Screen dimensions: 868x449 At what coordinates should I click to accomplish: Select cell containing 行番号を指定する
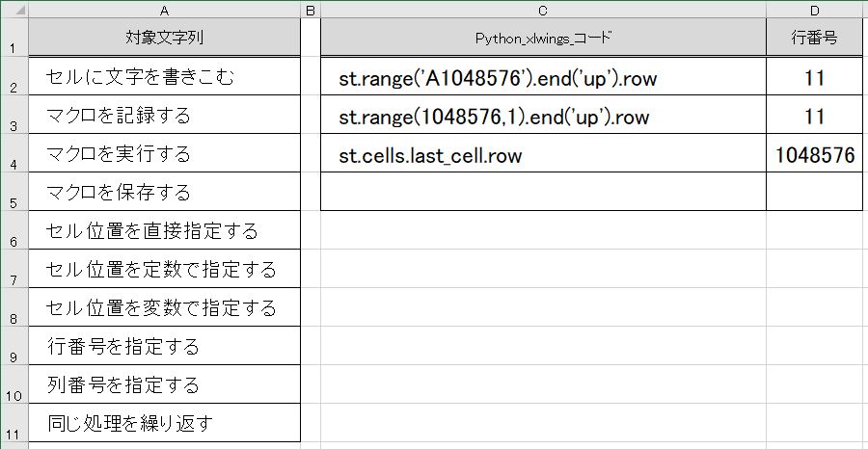(x=164, y=346)
